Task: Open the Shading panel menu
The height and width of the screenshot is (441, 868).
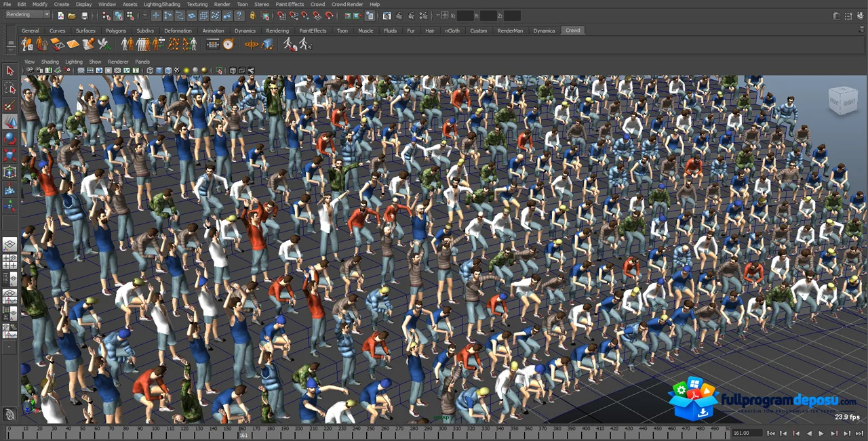Action: coord(50,62)
